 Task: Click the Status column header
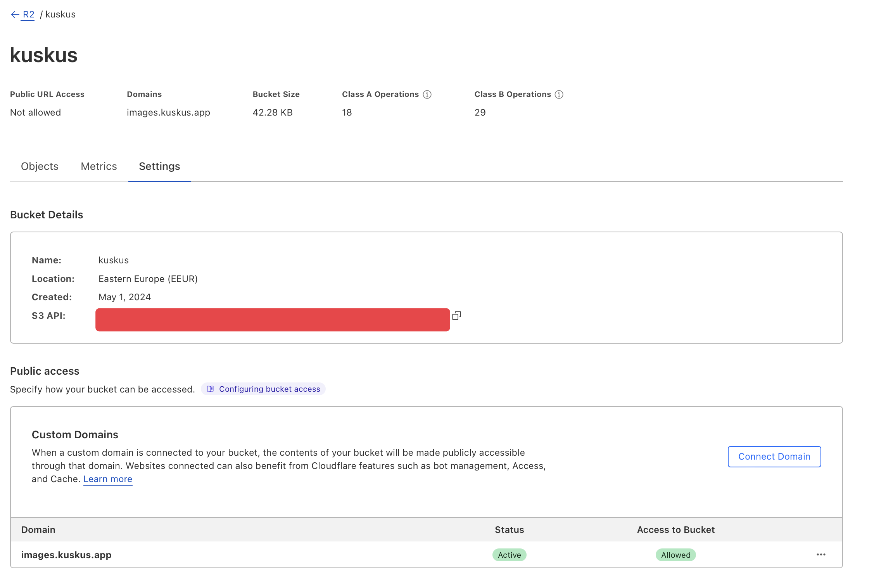[509, 530]
